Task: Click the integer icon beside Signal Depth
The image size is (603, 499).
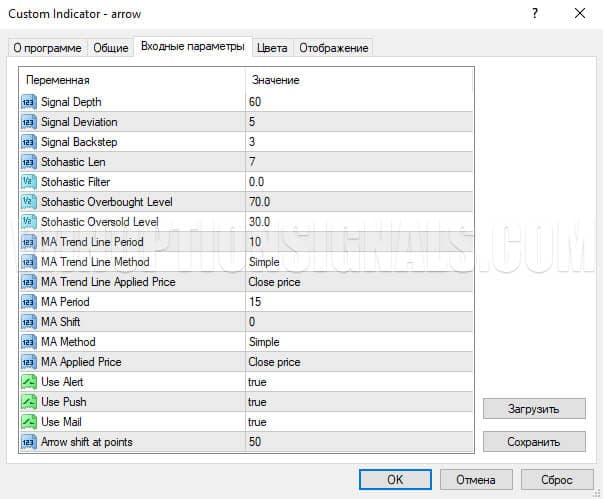Action: pyautogui.click(x=28, y=102)
